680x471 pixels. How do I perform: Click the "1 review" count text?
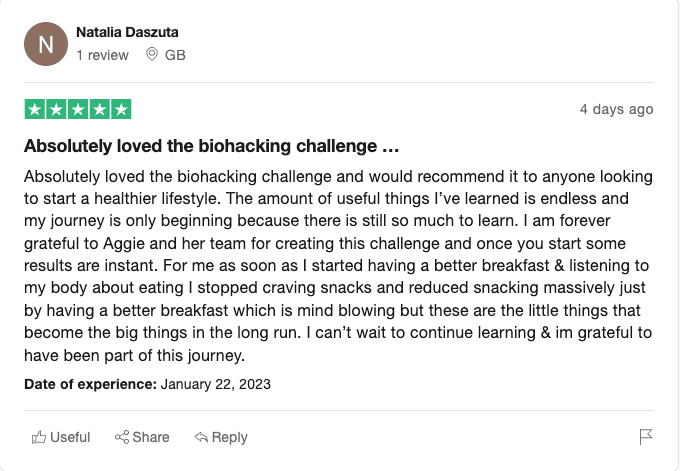point(102,56)
